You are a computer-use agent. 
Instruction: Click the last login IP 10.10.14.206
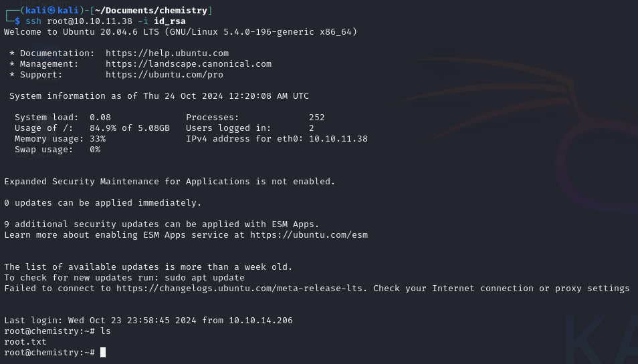(x=261, y=320)
